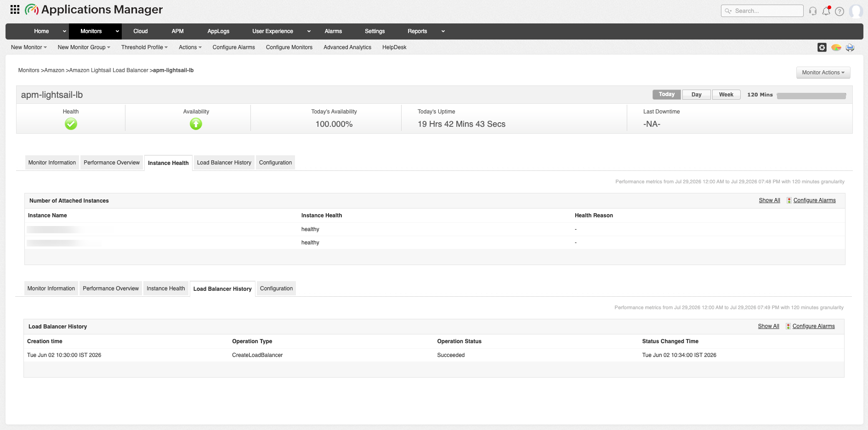This screenshot has height=430, width=868.
Task: Adjust the 120 Mins granularity slider
Action: pyautogui.click(x=811, y=96)
